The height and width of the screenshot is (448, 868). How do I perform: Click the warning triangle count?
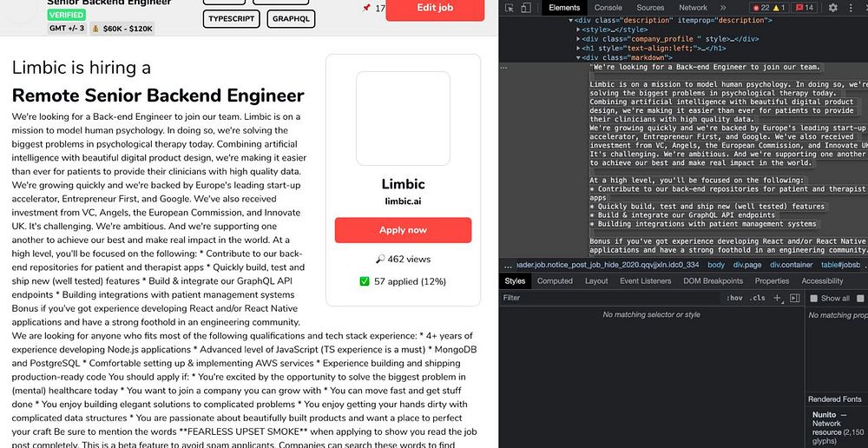pyautogui.click(x=779, y=8)
